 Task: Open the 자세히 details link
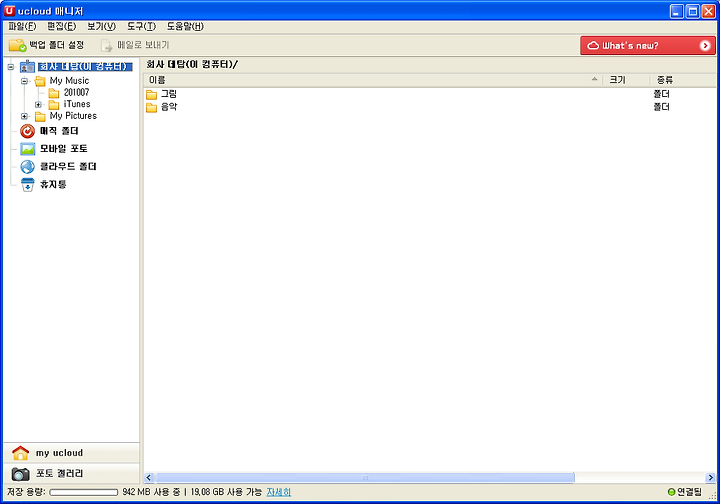(x=279, y=492)
